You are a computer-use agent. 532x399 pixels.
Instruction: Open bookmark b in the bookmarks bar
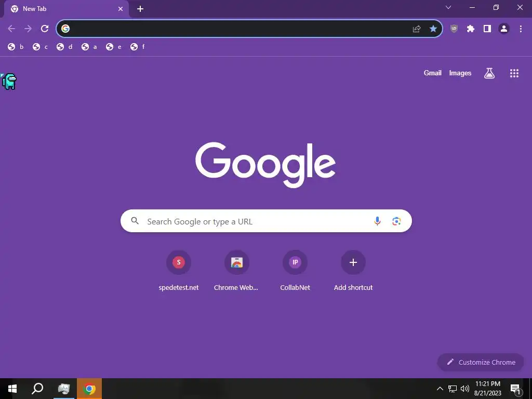point(16,47)
